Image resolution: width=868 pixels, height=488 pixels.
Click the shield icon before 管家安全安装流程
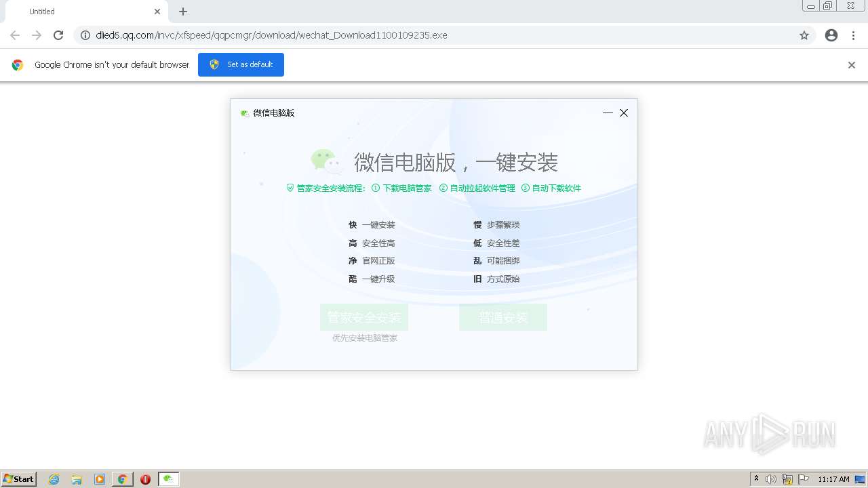pyautogui.click(x=290, y=188)
